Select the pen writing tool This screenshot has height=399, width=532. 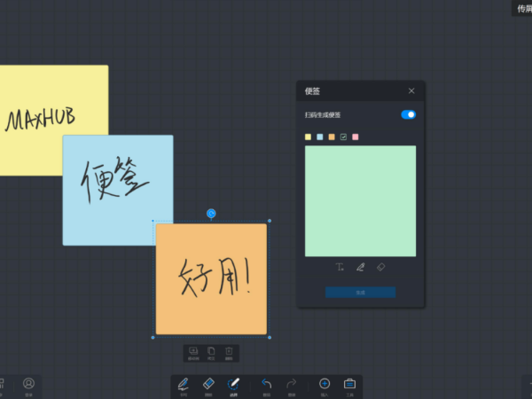click(184, 385)
